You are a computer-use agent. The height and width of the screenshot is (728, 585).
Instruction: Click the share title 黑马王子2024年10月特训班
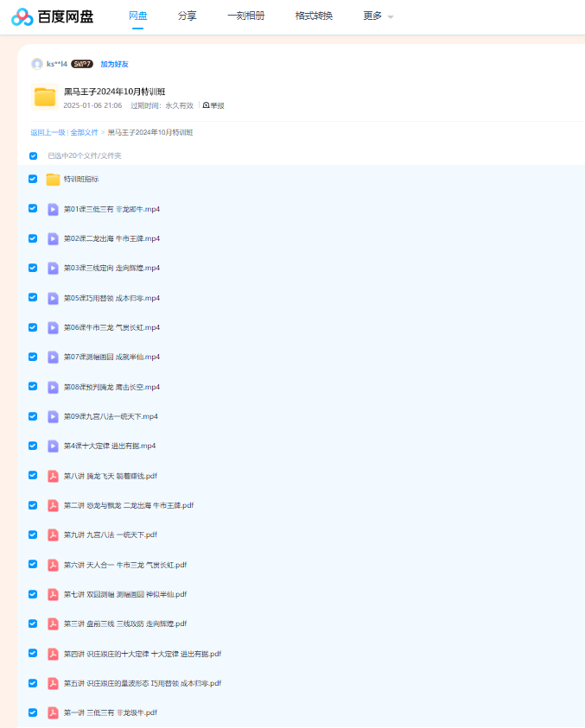coord(115,92)
